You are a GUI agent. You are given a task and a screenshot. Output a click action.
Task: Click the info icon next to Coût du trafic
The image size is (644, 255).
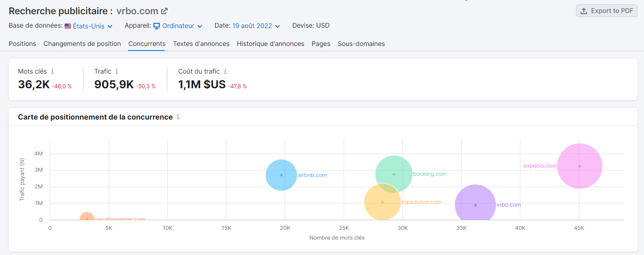click(x=225, y=71)
